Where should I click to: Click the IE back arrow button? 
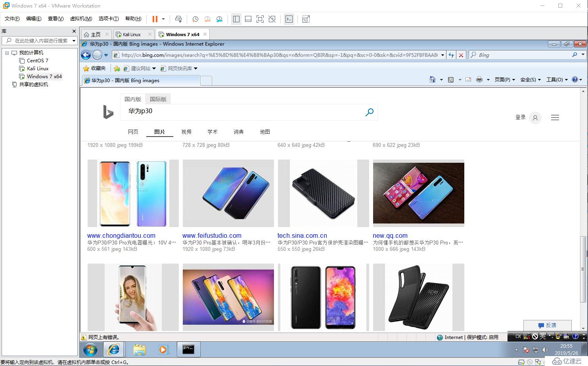(86, 55)
